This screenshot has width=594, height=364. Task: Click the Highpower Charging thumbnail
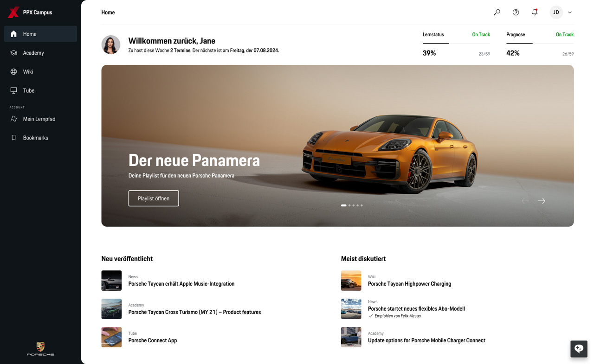(351, 281)
